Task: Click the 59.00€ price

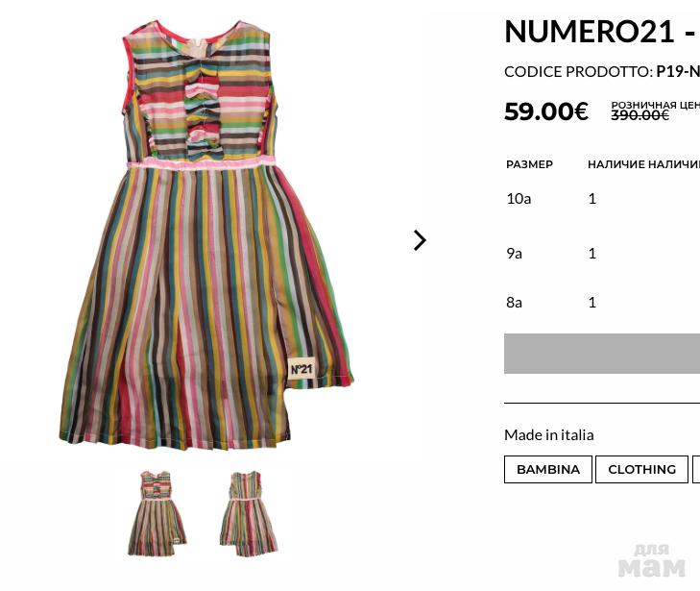Action: pos(546,111)
